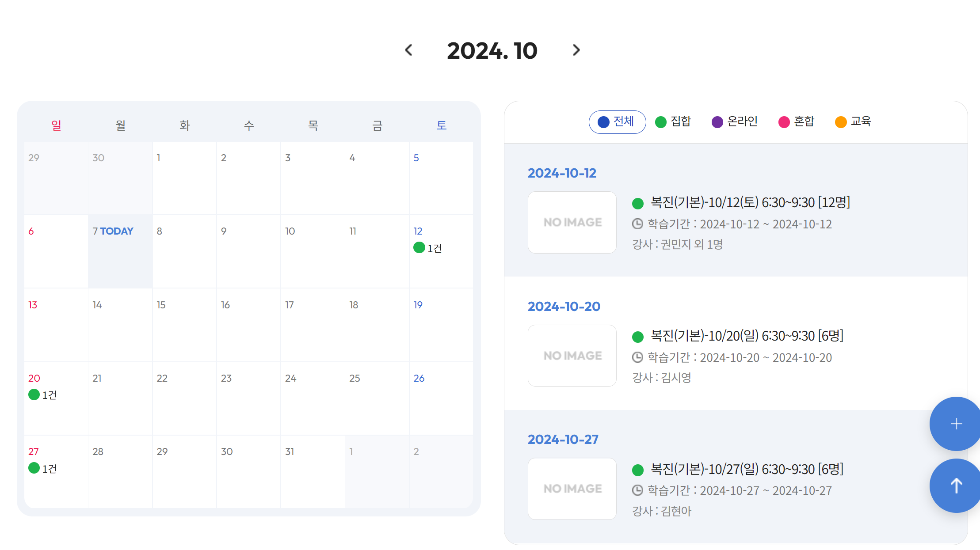Click the green event dot on October 27
This screenshot has height=550, width=980.
point(34,468)
